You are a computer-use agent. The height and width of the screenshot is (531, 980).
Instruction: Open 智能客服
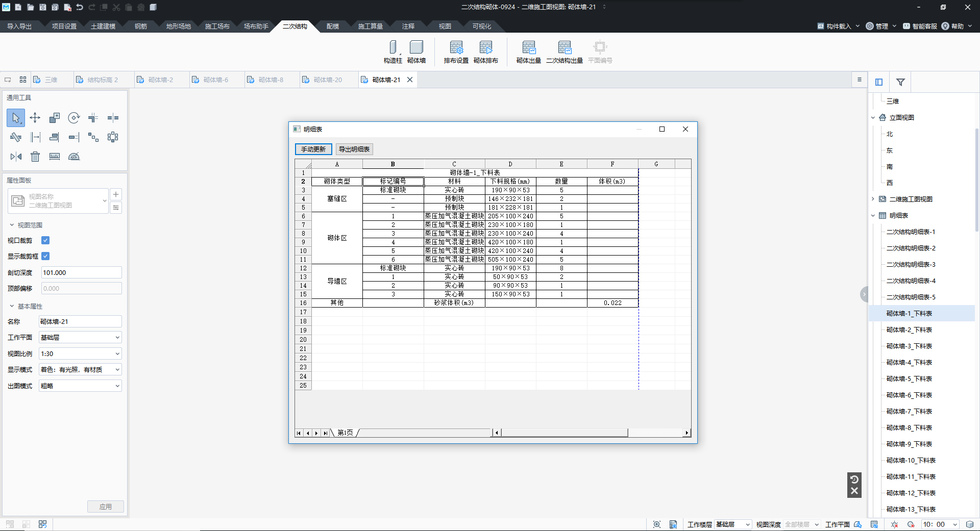point(920,26)
